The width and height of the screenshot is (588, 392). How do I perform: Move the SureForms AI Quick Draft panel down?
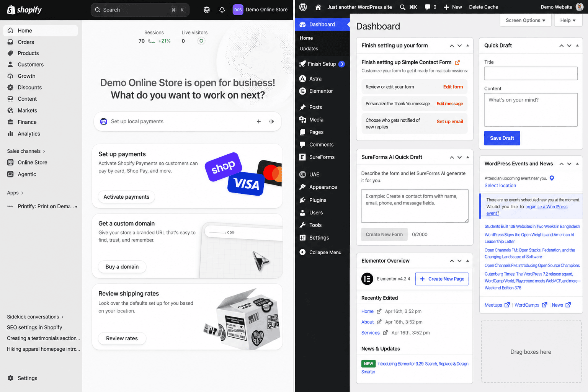click(x=460, y=157)
